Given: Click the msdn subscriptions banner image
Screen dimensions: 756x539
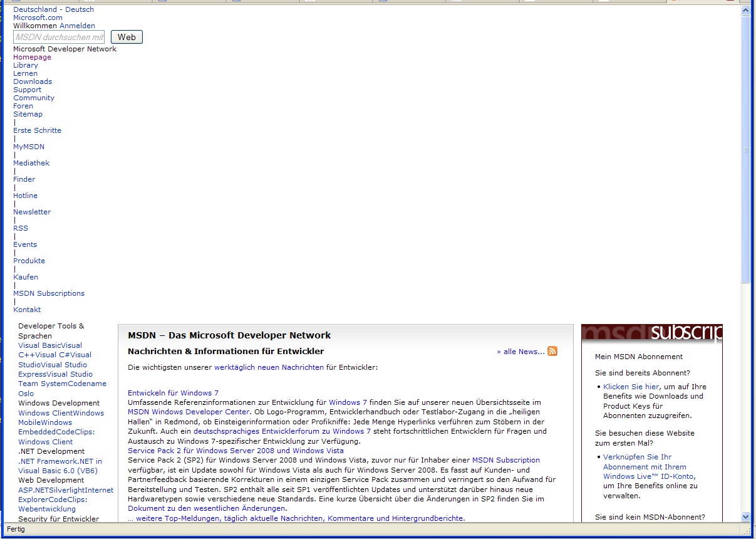Looking at the screenshot, I should (651, 333).
